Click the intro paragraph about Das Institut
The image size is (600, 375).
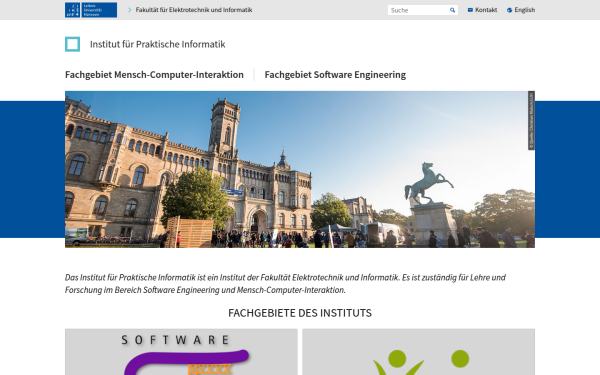tap(285, 284)
